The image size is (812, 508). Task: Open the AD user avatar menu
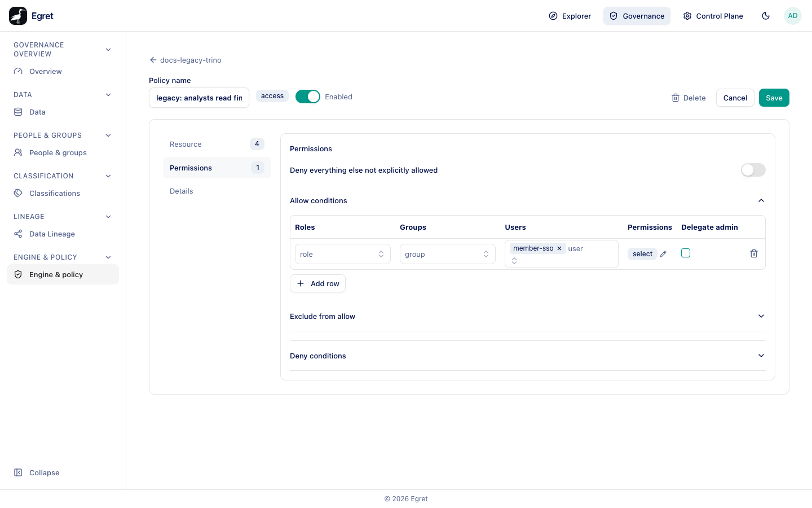[x=793, y=16]
